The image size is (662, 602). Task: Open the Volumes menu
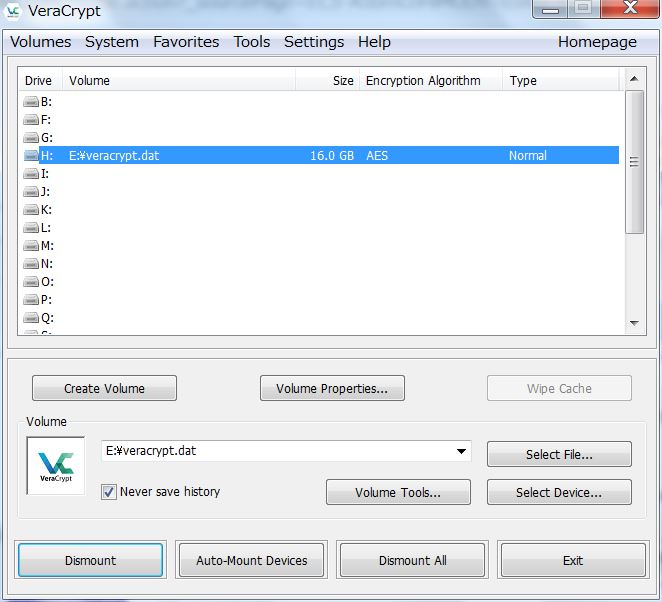pos(41,42)
